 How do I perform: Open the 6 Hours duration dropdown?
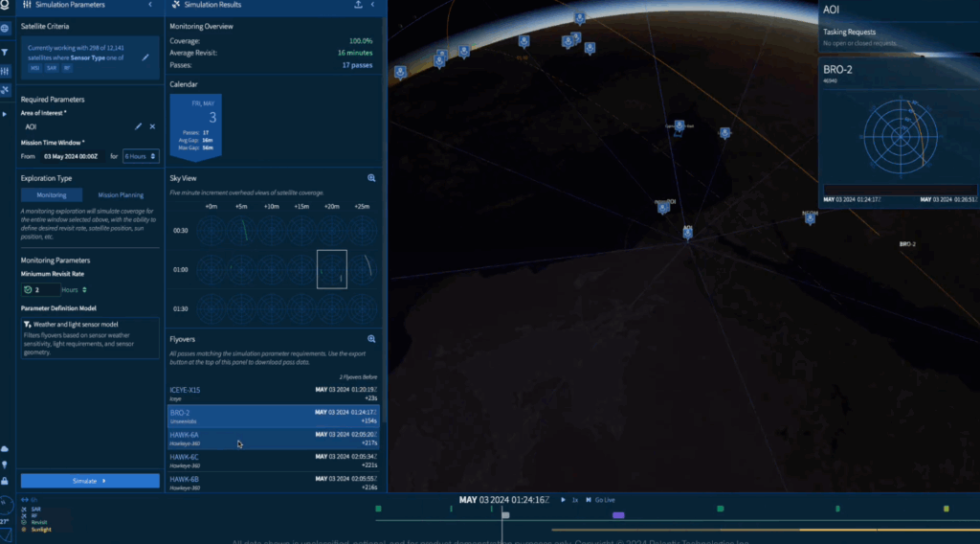[x=140, y=156]
